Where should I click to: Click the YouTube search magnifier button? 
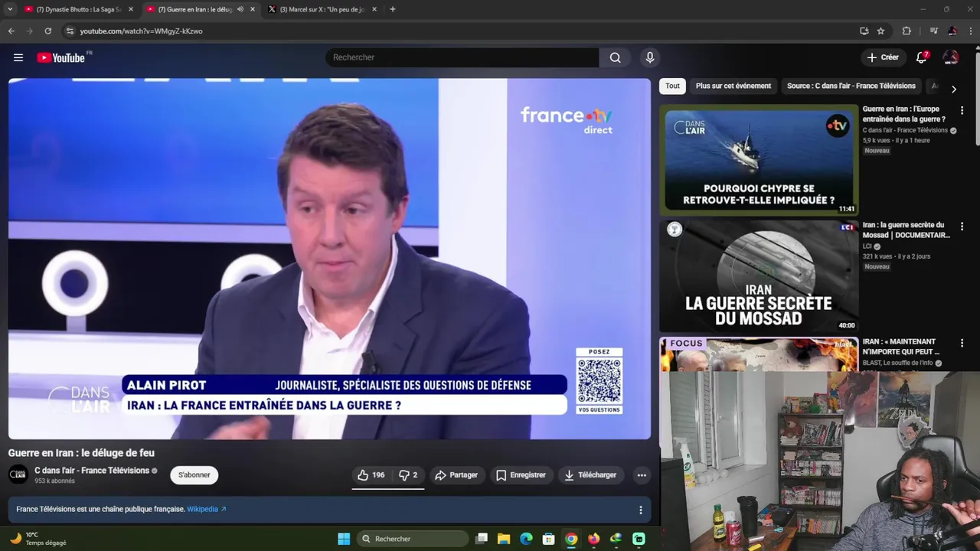click(x=615, y=57)
